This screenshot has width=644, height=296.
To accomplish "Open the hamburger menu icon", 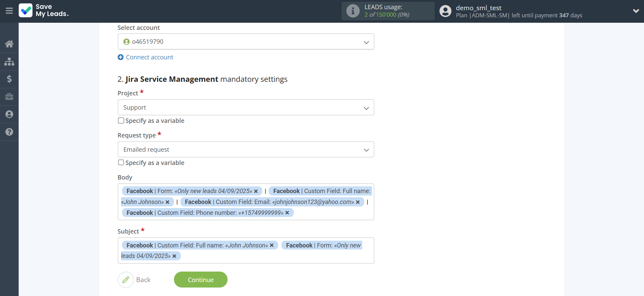I will (x=9, y=11).
